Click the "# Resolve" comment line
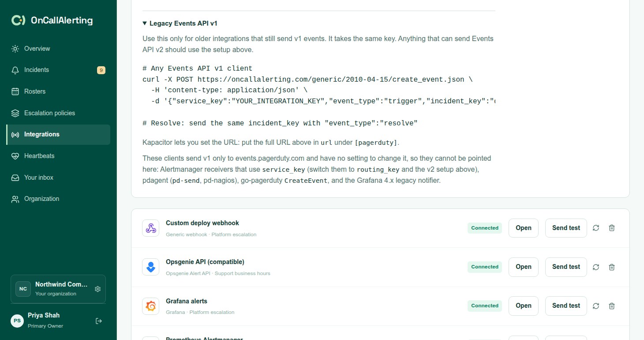The width and height of the screenshot is (644, 340). (280, 123)
